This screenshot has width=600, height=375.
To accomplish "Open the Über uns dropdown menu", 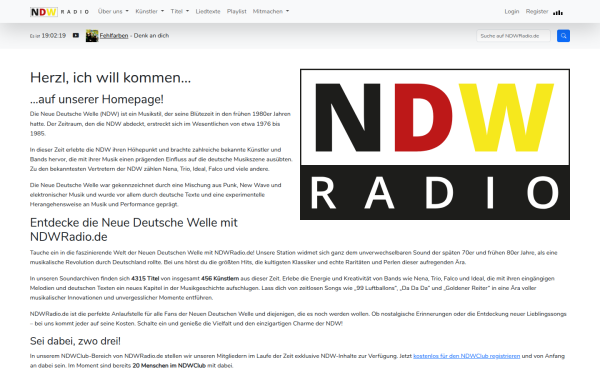I will tap(113, 11).
